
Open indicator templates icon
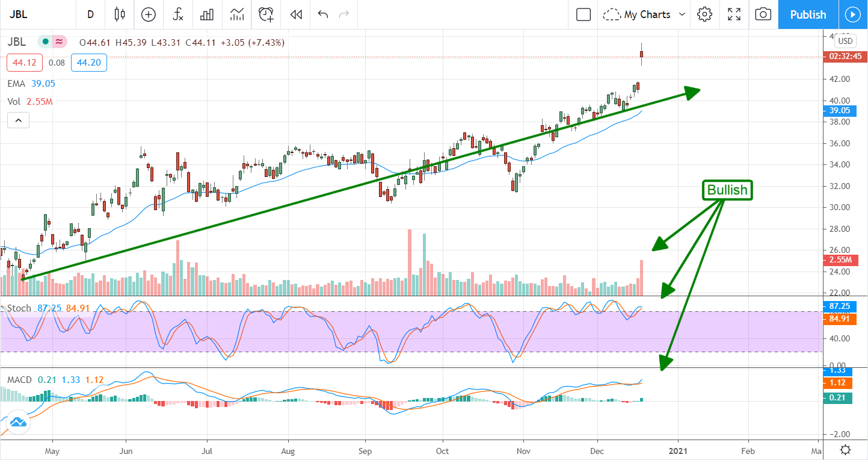236,14
